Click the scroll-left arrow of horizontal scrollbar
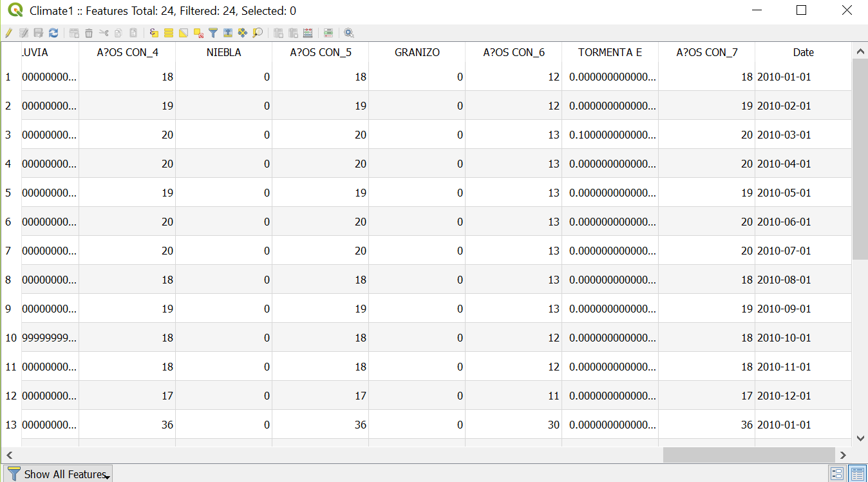This screenshot has height=482, width=868. [x=8, y=455]
